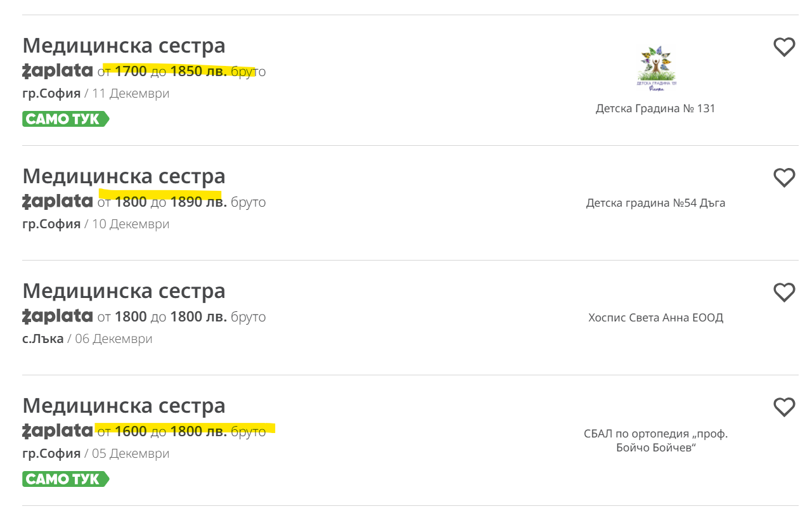Click zaplata logo beside 1700–1850 лв. salary

pyautogui.click(x=58, y=71)
